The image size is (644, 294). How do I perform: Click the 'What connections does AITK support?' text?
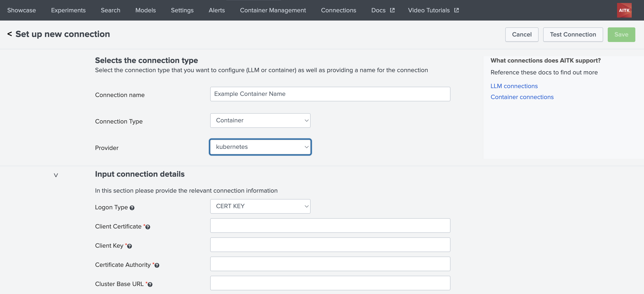[545, 60]
